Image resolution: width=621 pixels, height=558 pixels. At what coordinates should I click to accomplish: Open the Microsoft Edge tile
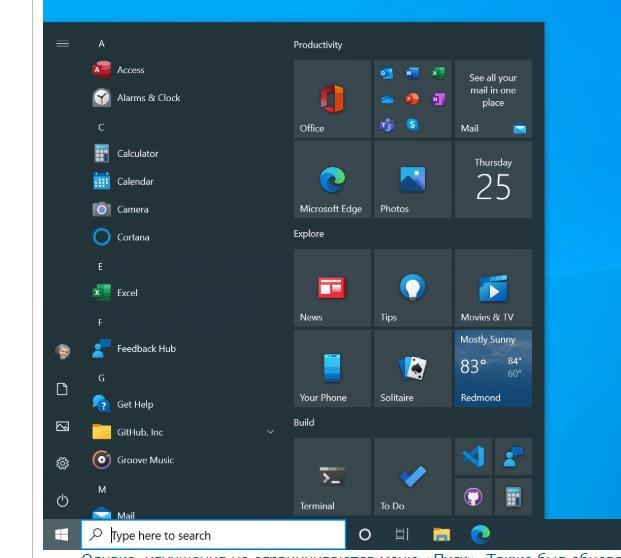[332, 180]
